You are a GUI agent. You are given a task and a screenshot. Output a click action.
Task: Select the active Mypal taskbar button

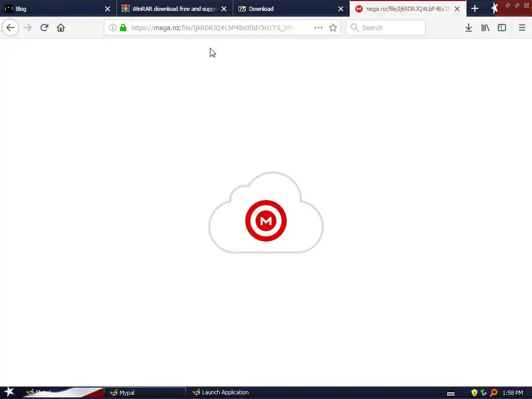point(145,393)
